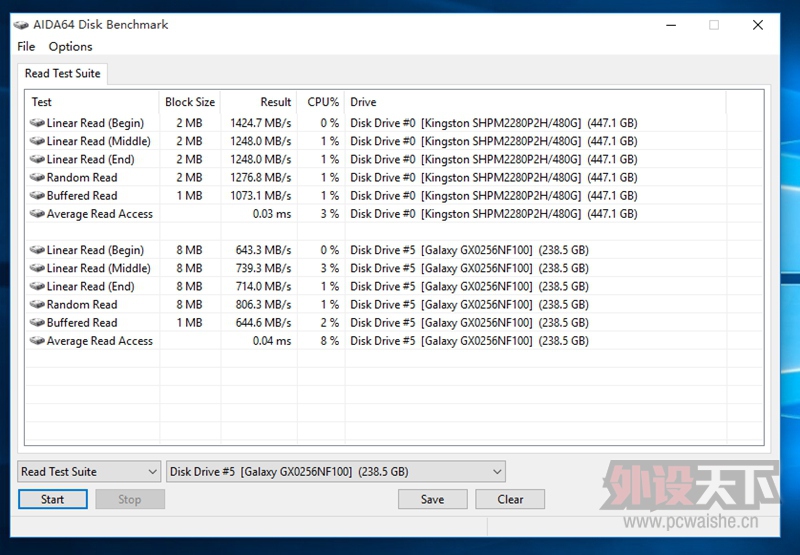Screen dimensions: 800x555
Task: Click the 806.3 MB/s result value
Action: coord(263,305)
